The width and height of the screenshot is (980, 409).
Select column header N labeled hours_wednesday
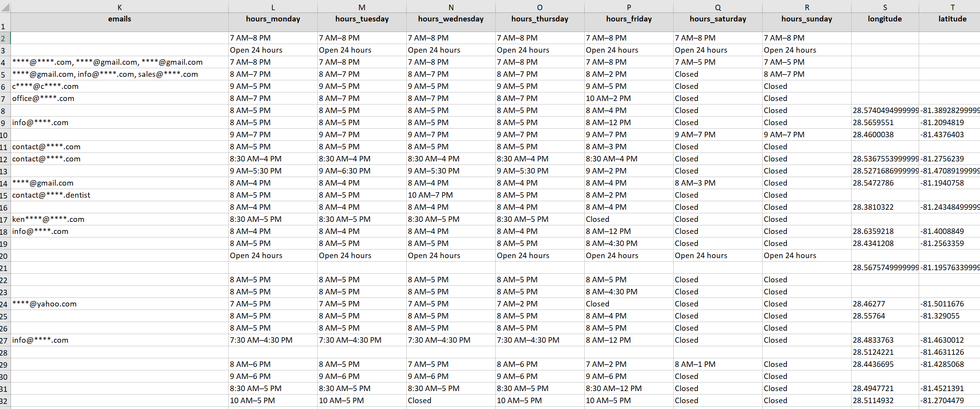click(x=451, y=7)
